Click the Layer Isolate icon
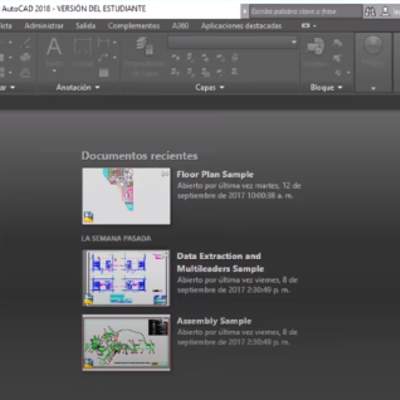The height and width of the screenshot is (400, 400). [x=190, y=58]
